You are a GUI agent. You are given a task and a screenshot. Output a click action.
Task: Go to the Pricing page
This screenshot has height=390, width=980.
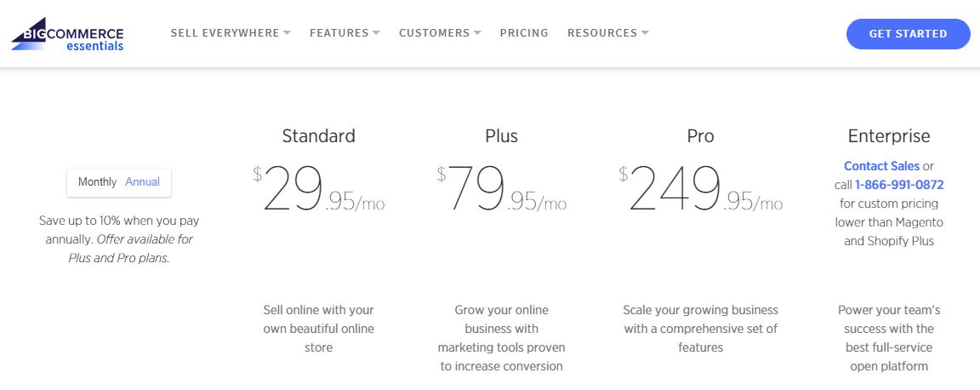(524, 33)
